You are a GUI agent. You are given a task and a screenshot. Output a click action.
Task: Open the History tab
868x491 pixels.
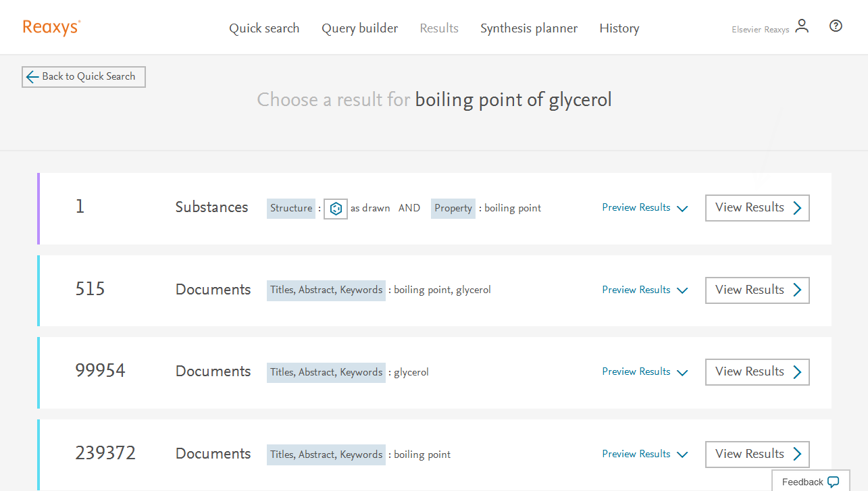pyautogui.click(x=619, y=28)
